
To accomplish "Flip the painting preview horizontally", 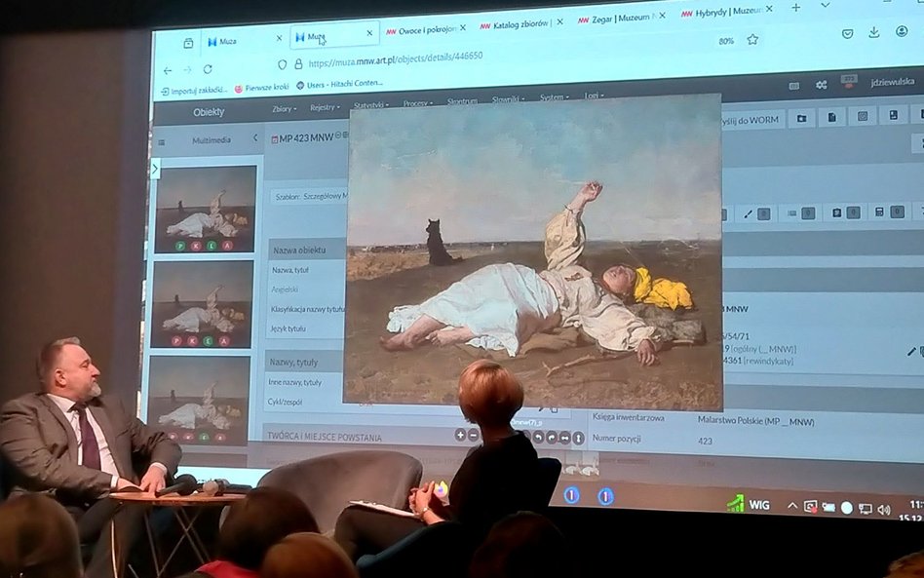I will click(565, 438).
